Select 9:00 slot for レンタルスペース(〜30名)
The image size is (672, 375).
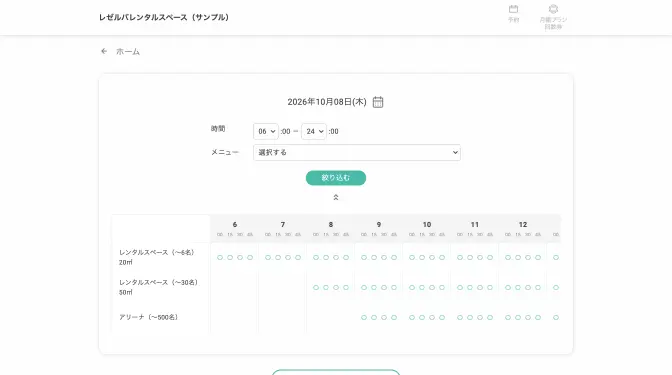coord(364,288)
